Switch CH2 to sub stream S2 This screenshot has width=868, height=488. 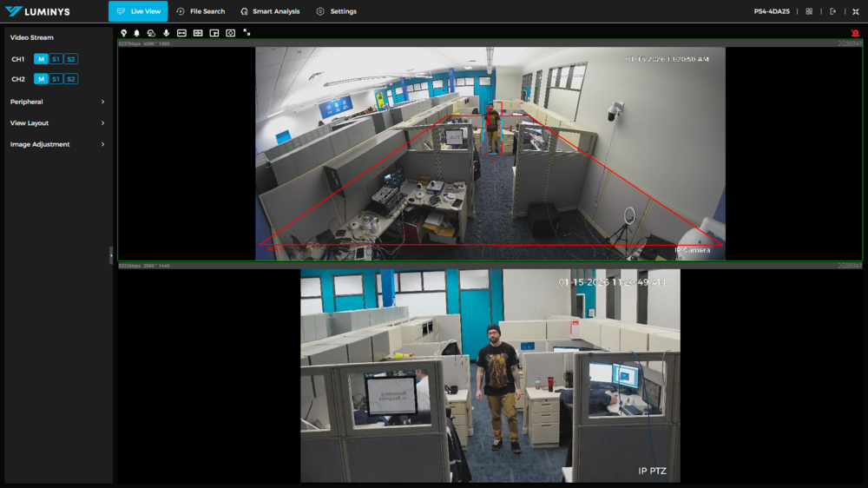[x=71, y=79]
